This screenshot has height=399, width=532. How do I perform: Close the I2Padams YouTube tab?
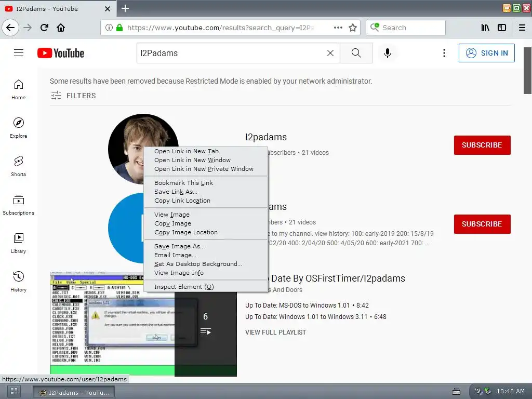coord(107,9)
